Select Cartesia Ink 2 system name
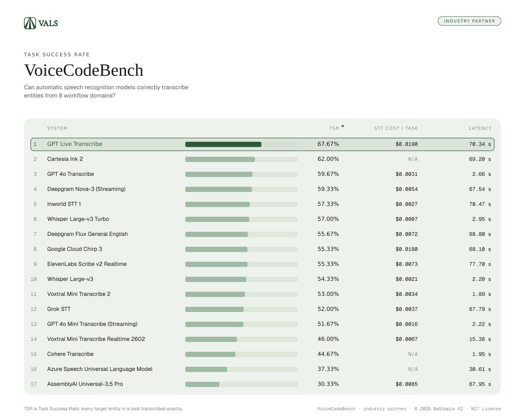This screenshot has height=420, width=525. pos(65,159)
